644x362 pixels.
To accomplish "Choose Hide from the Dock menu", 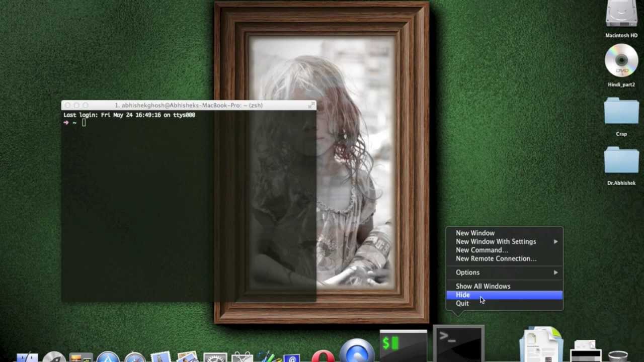I will click(x=505, y=295).
